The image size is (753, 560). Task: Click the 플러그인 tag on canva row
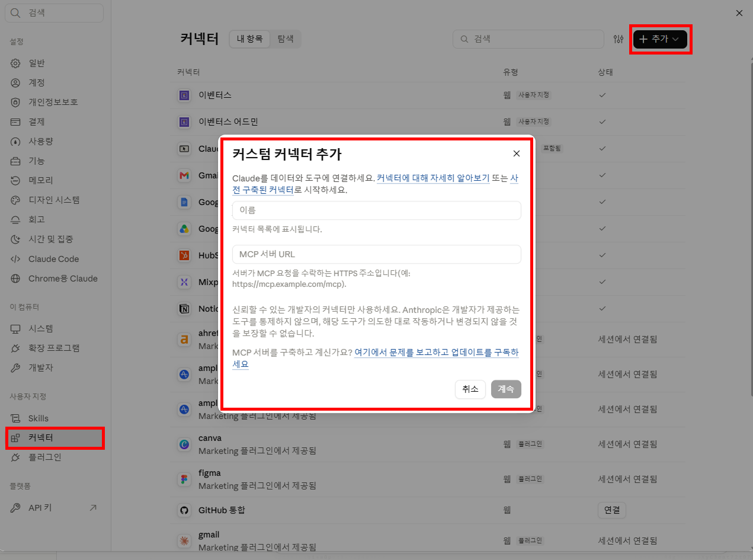click(x=530, y=444)
